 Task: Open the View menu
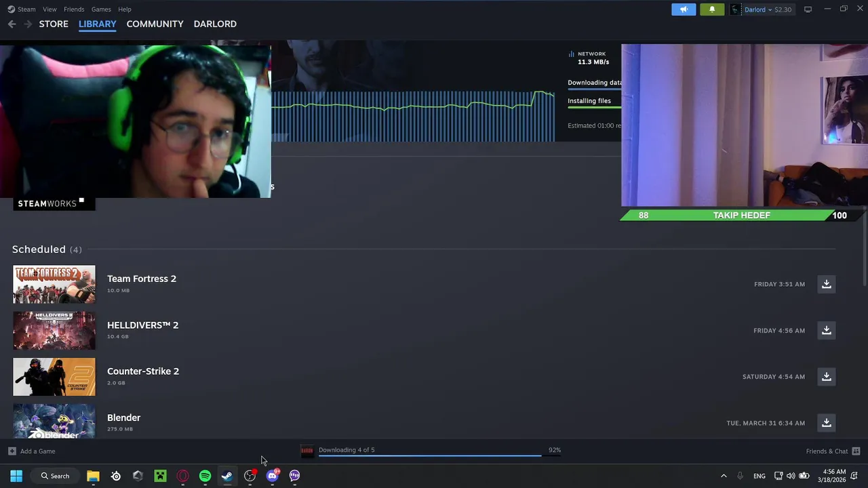[x=50, y=9]
